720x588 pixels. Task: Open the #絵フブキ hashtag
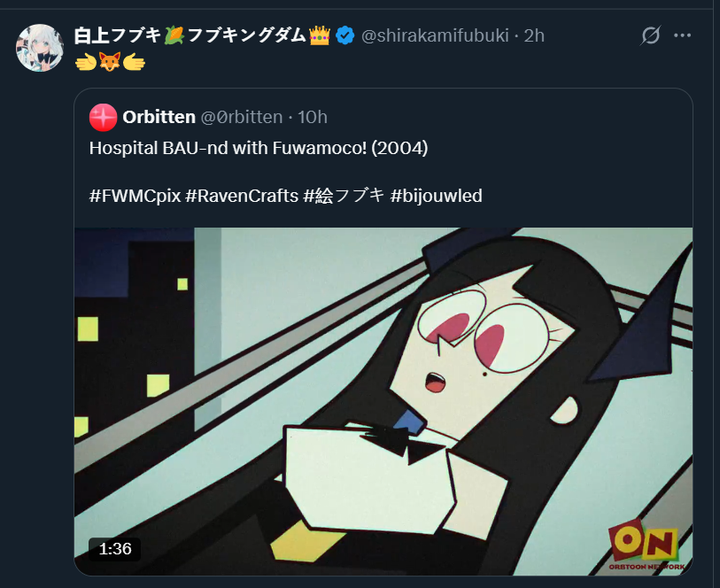(x=344, y=196)
